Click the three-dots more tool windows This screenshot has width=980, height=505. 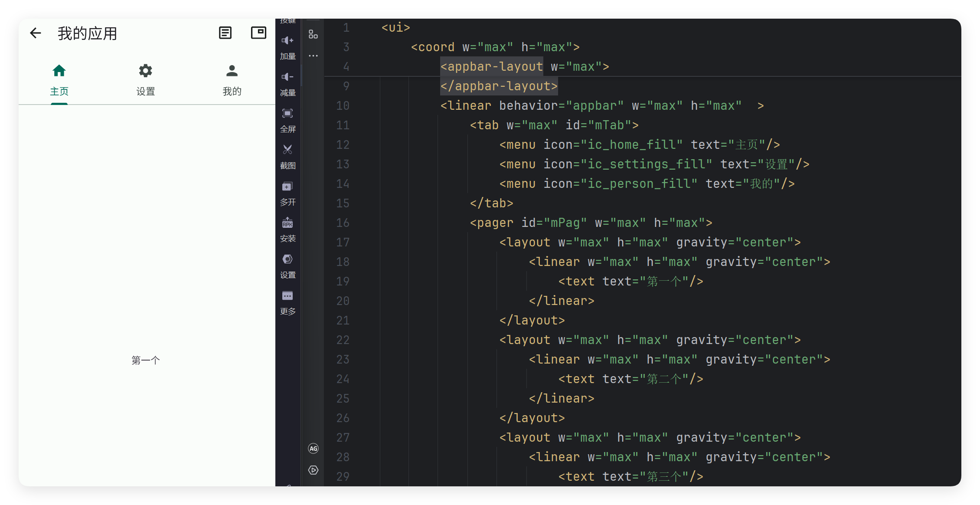click(x=313, y=56)
